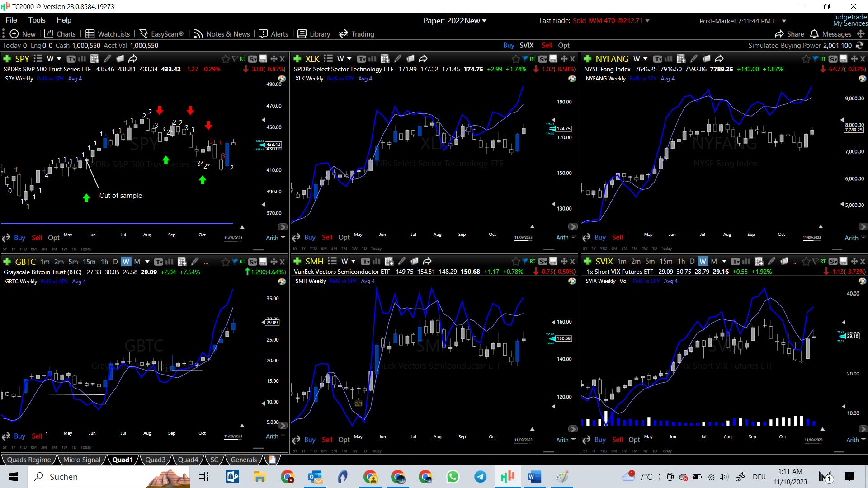This screenshot has width=868, height=488.
Task: Open the Paper: 2022New account dropdown
Action: 455,21
